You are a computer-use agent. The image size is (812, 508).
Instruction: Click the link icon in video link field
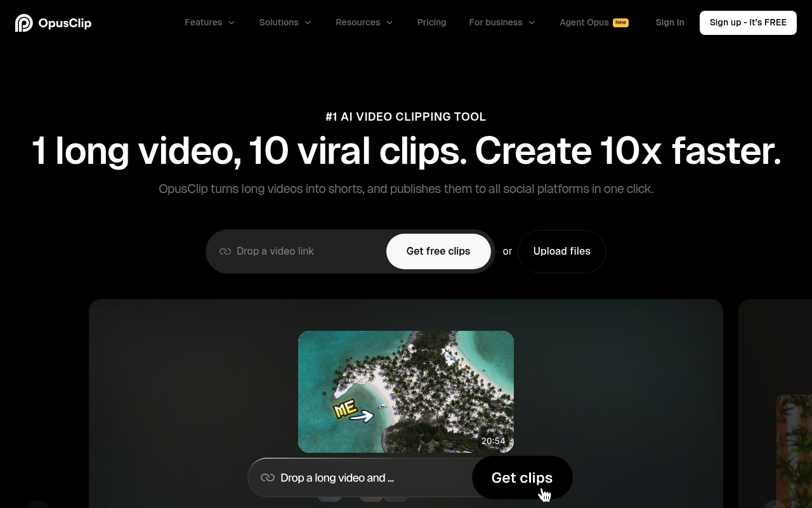pyautogui.click(x=225, y=251)
